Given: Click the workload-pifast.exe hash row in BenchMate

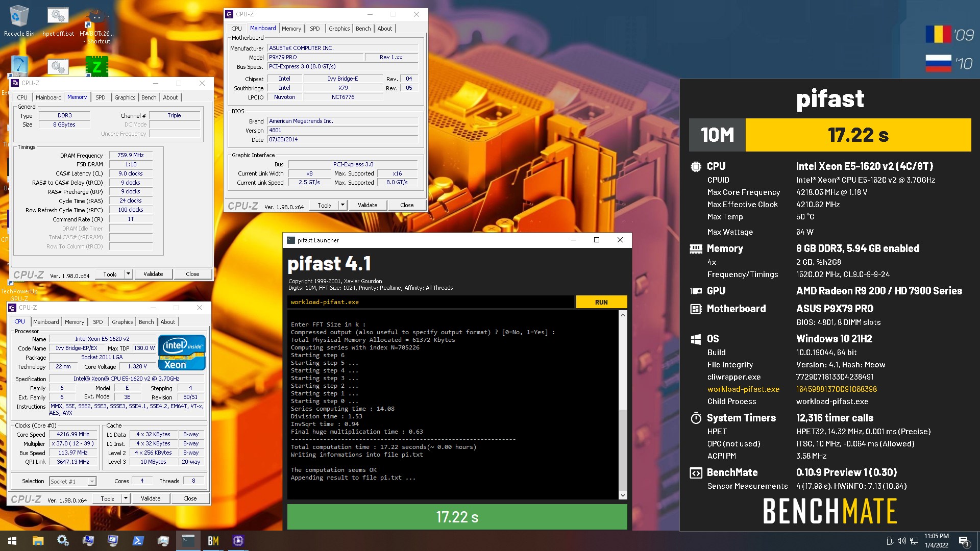Looking at the screenshot, I should click(792, 389).
